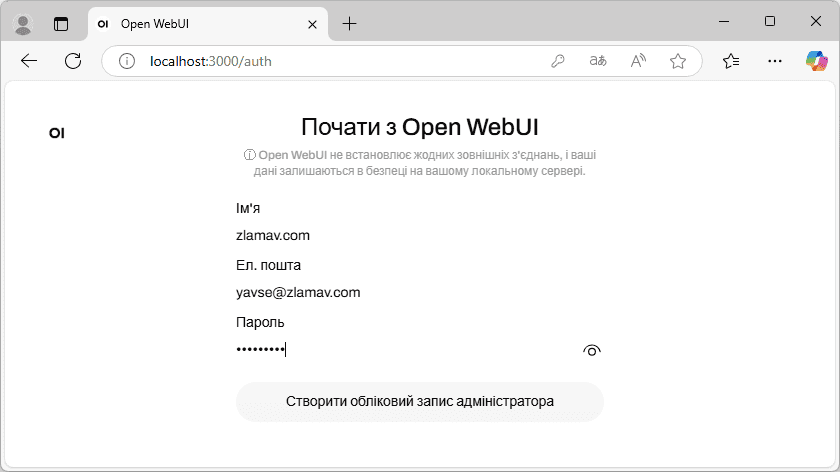
Task: Click the Ім'я name input field
Action: click(419, 236)
